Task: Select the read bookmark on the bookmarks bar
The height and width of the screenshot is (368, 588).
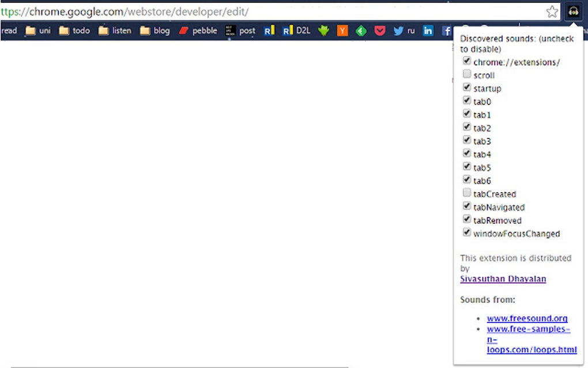Action: 9,31
